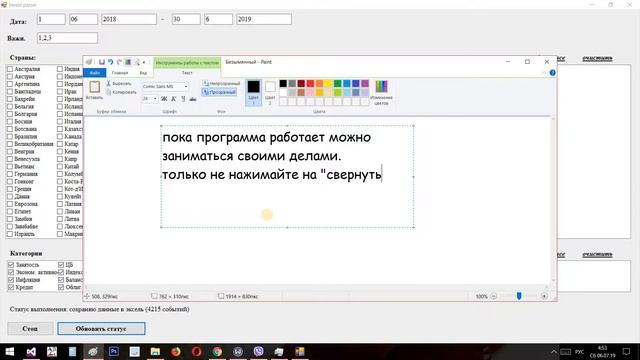
Task: Open quick access toolbar customize arrow
Action: pyautogui.click(x=144, y=62)
